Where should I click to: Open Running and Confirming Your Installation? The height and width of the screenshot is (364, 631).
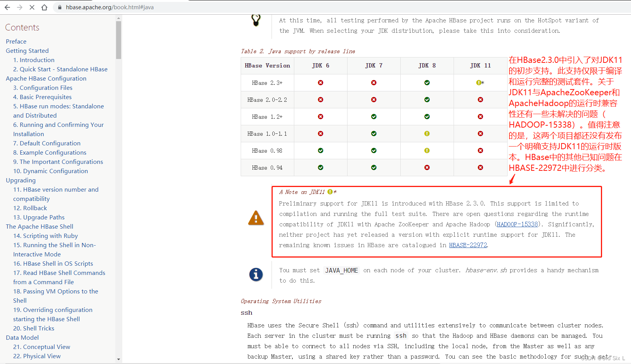point(58,129)
